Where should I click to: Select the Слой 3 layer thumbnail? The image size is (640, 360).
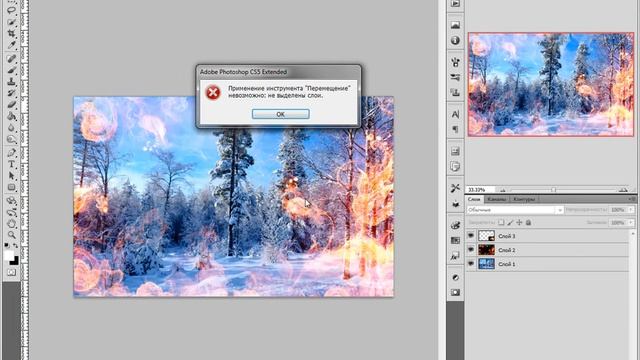486,236
